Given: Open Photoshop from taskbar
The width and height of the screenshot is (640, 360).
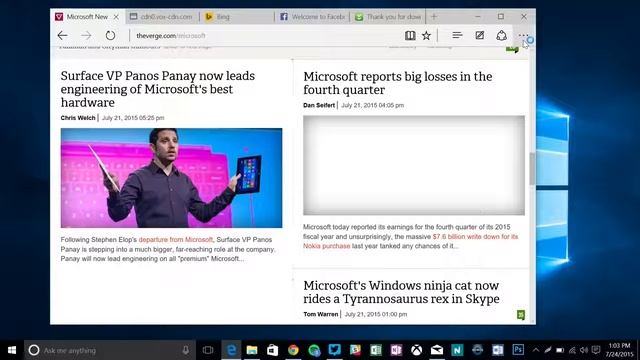Looking at the screenshot, I should click(x=518, y=350).
